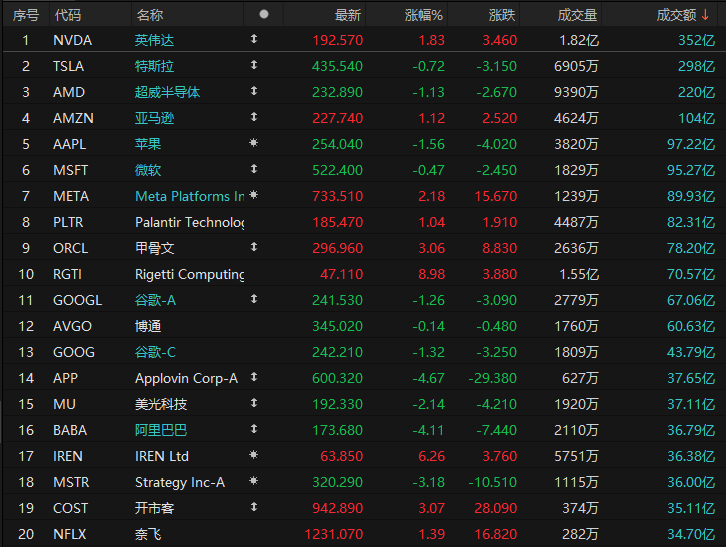Click change percent 8.98 in RGTI row

(432, 274)
